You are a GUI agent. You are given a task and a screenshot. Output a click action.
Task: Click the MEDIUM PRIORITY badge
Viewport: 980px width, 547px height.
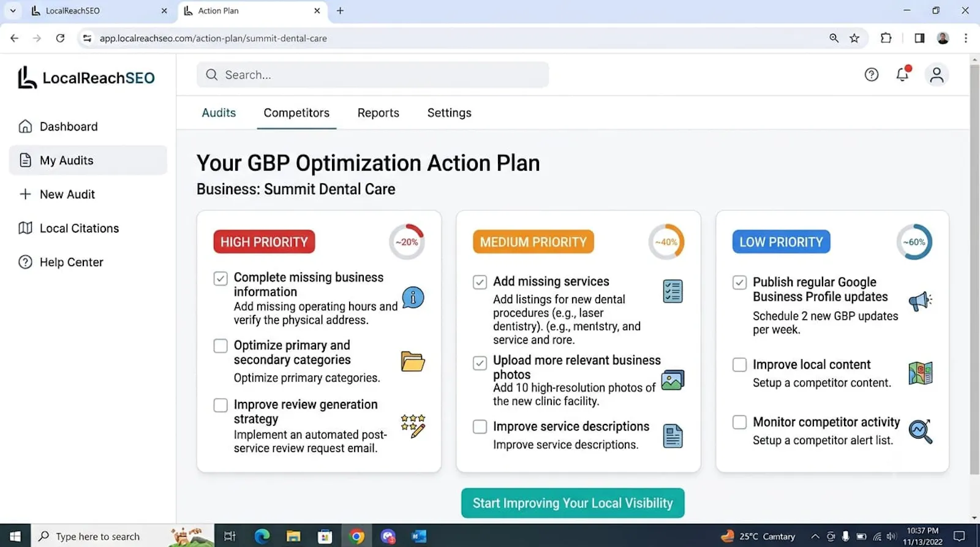(x=533, y=242)
